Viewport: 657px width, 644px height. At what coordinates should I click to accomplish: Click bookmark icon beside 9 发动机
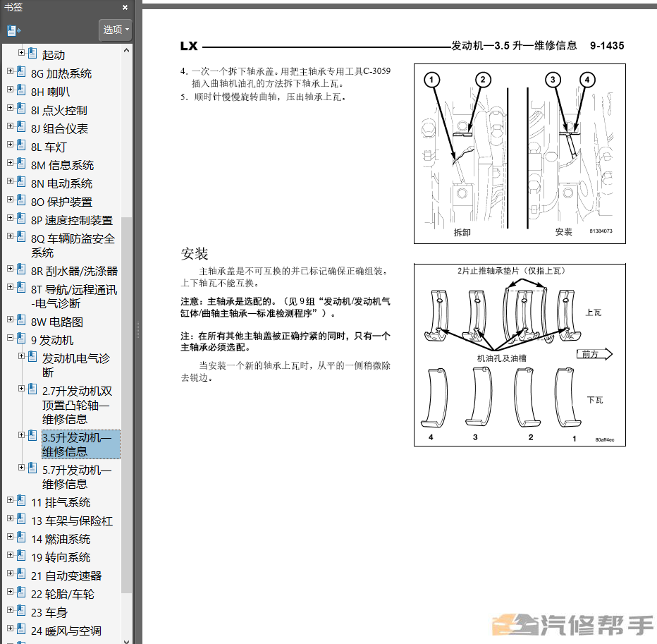click(x=21, y=339)
